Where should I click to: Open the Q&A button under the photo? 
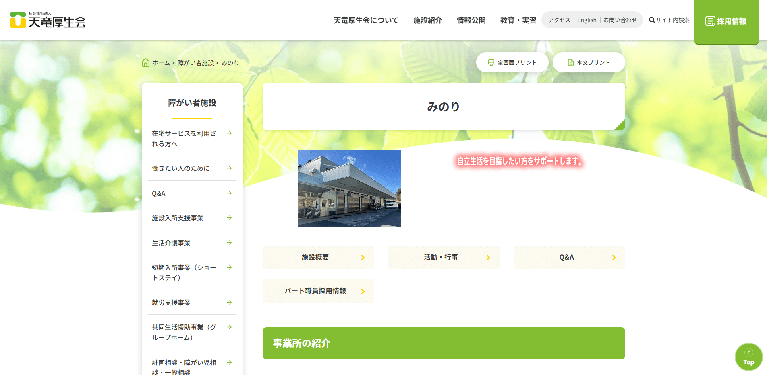[x=569, y=258]
